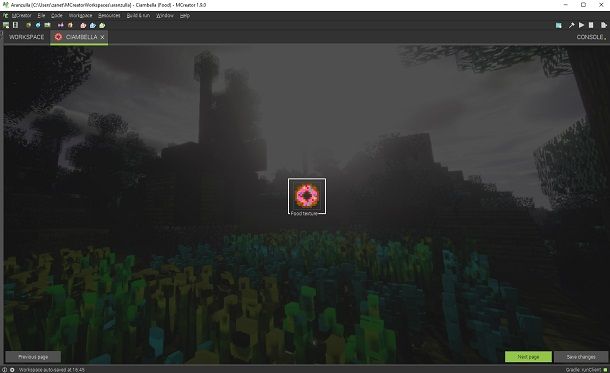This screenshot has width=610, height=373.
Task: Open the Build & run menu
Action: tap(138, 16)
